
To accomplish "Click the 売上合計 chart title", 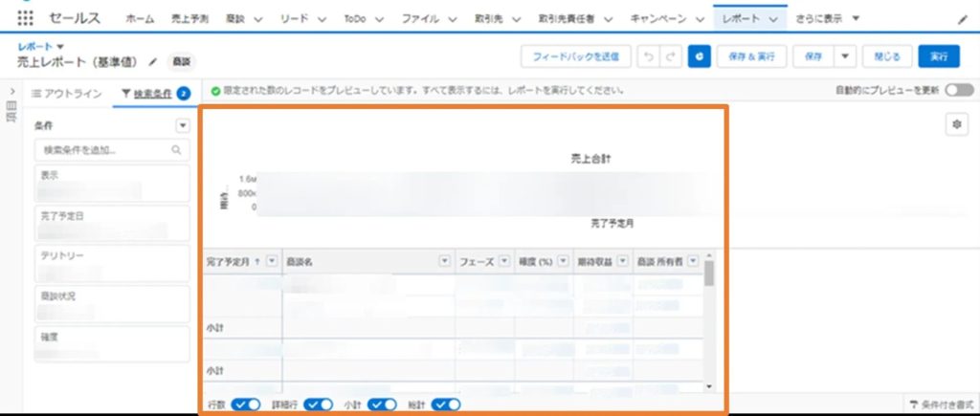I will click(590, 160).
